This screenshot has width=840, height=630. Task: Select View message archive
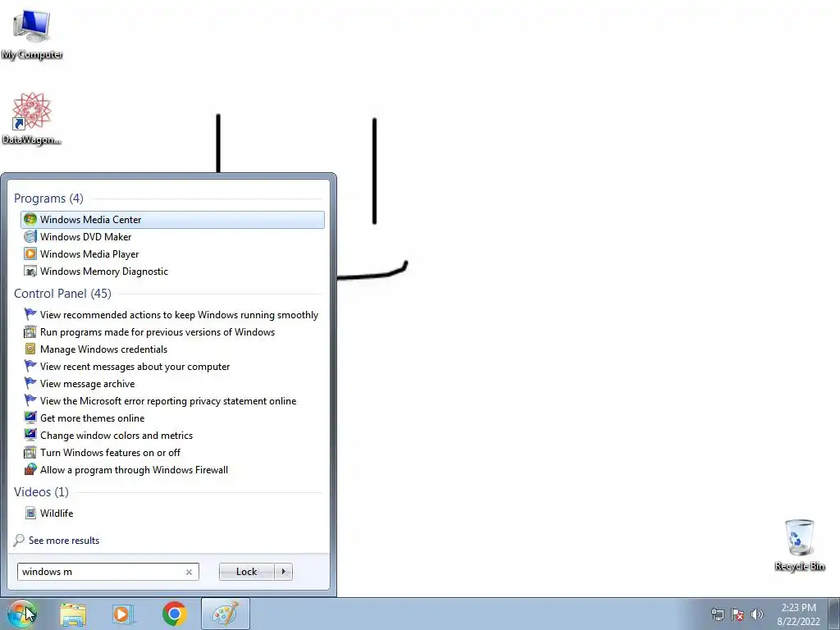[172, 384]
